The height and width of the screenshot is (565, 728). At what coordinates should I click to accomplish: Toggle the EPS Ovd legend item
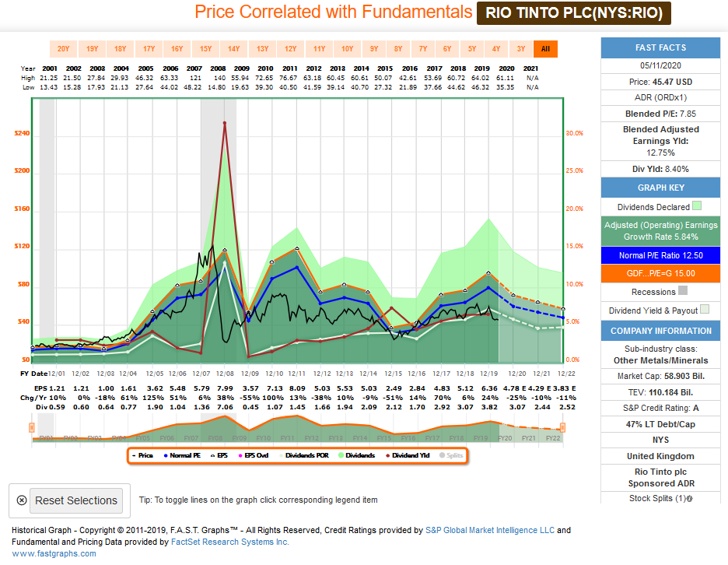[x=254, y=455]
